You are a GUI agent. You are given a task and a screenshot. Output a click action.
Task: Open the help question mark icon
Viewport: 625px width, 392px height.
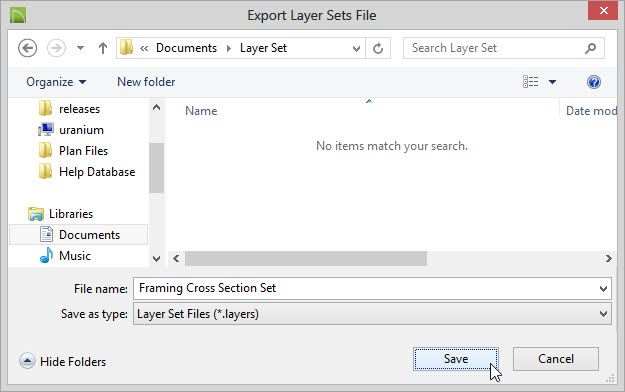594,82
